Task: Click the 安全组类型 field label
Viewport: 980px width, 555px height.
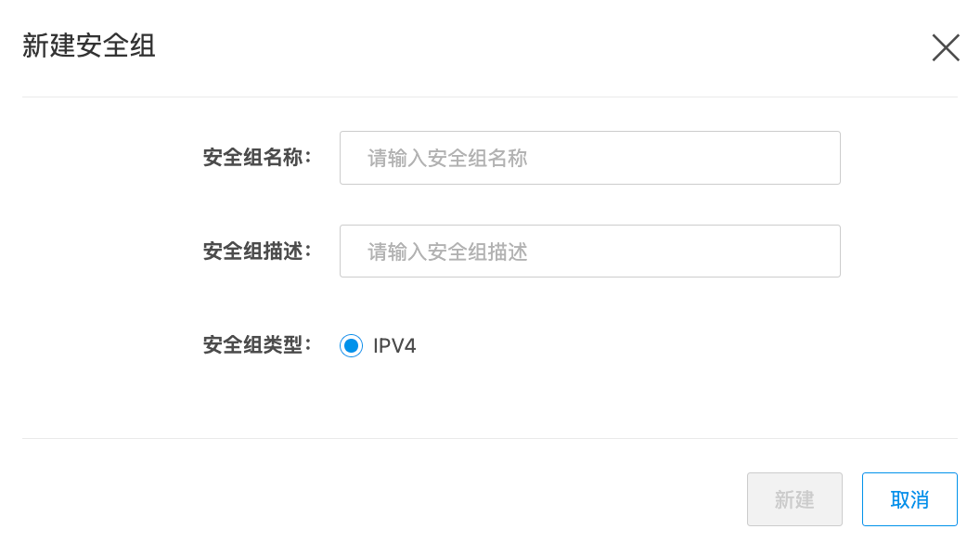Action: click(x=257, y=345)
